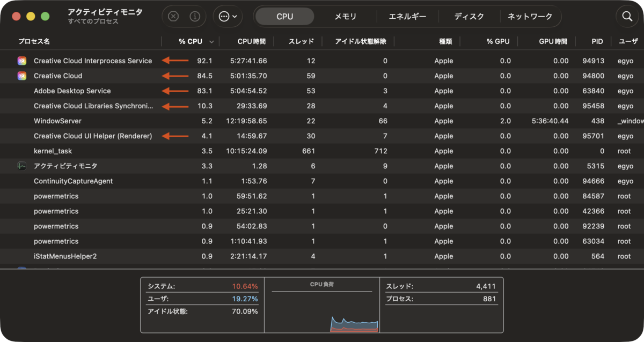Click the stop process (X) toolbar icon

[173, 16]
